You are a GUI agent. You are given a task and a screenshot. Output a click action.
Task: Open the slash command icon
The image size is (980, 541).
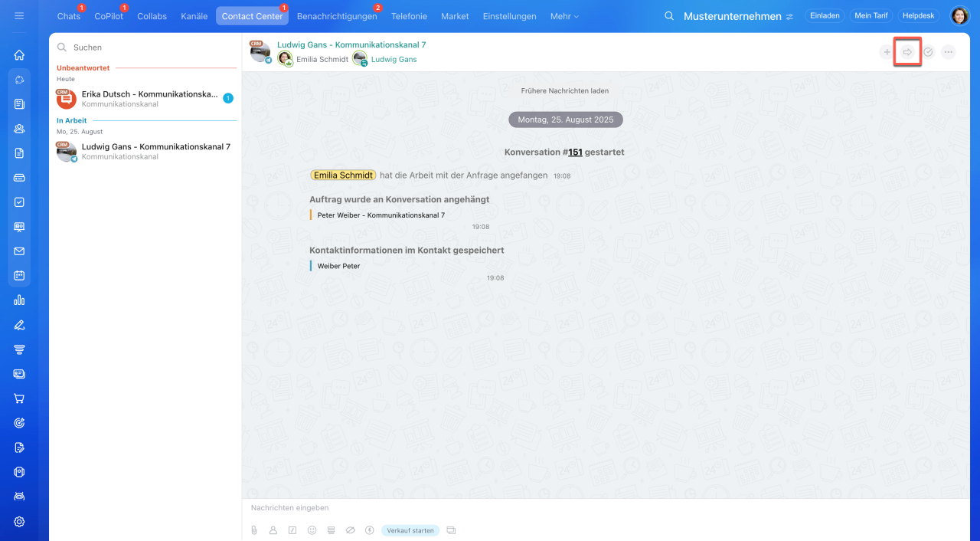(x=292, y=530)
